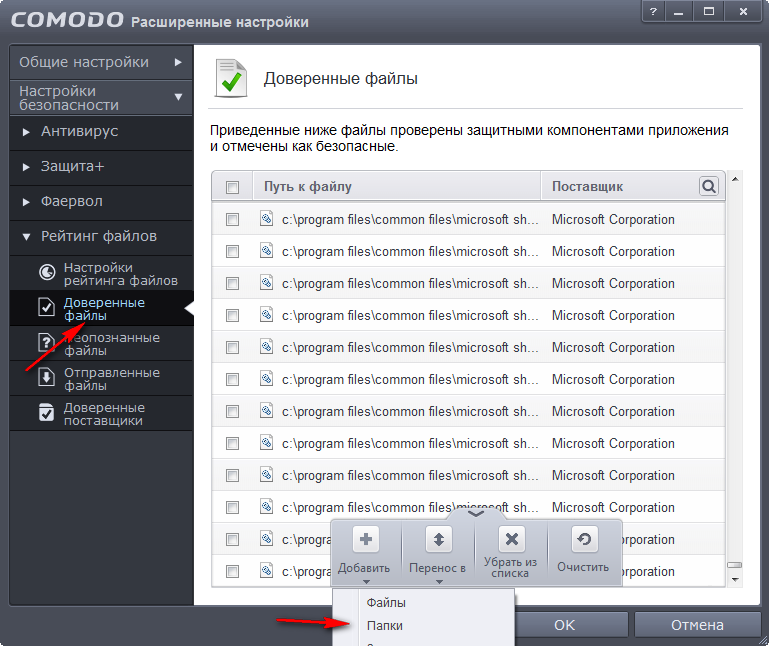Expand the Антивирус tree item
The height and width of the screenshot is (646, 769).
click(x=26, y=131)
